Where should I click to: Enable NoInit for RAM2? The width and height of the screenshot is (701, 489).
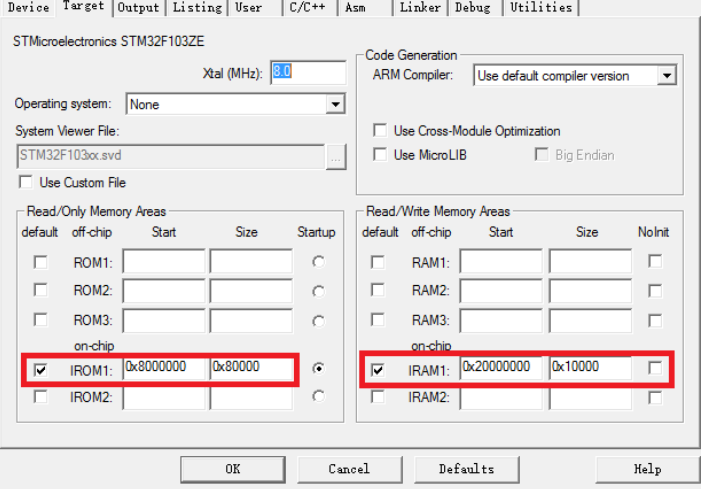pyautogui.click(x=655, y=291)
